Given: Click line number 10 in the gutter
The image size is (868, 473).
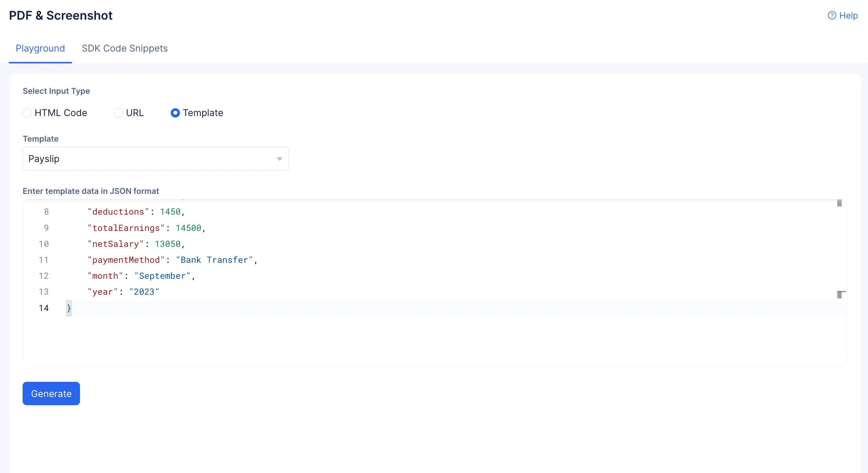Looking at the screenshot, I should (x=44, y=244).
